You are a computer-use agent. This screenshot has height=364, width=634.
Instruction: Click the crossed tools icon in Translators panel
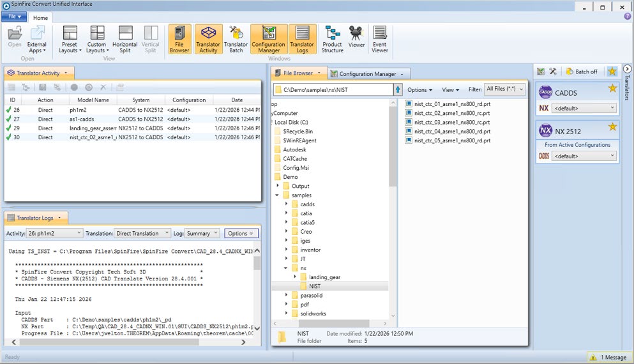553,72
